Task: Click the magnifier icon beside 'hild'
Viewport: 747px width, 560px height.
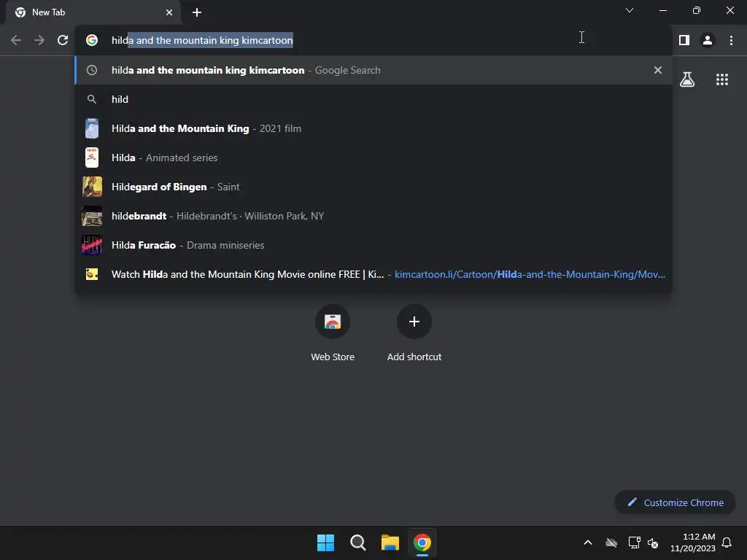Action: [92, 99]
